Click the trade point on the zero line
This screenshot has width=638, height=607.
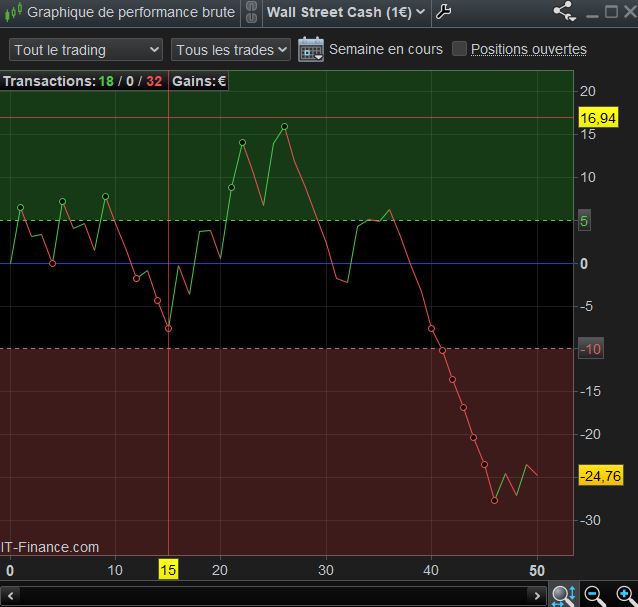(x=52, y=264)
